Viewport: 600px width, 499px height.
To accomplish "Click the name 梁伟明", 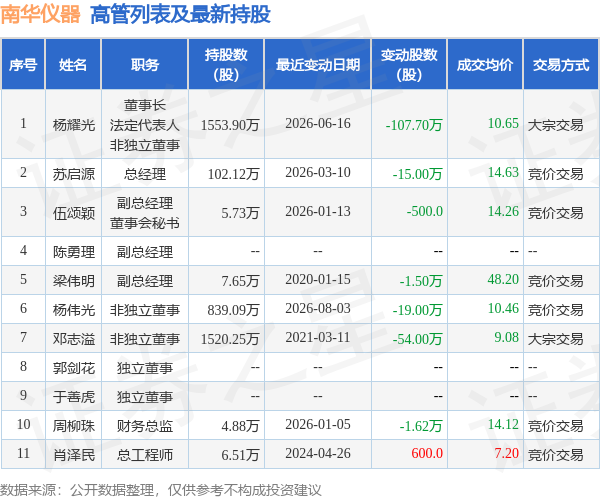I will (74, 281).
